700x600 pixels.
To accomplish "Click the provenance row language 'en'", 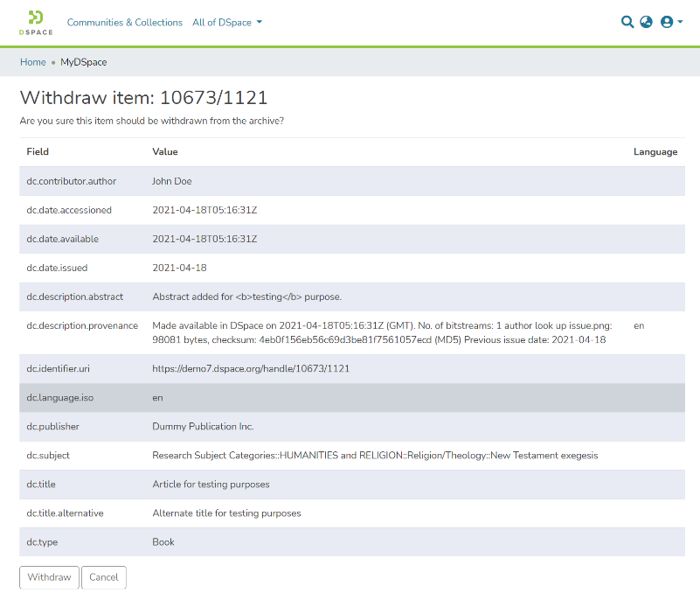I will tap(639, 325).
